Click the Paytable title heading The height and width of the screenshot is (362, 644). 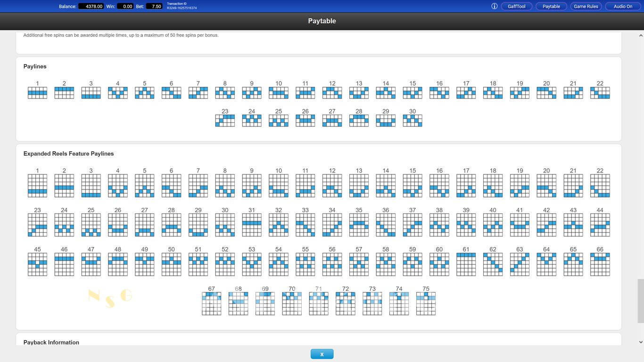click(322, 21)
